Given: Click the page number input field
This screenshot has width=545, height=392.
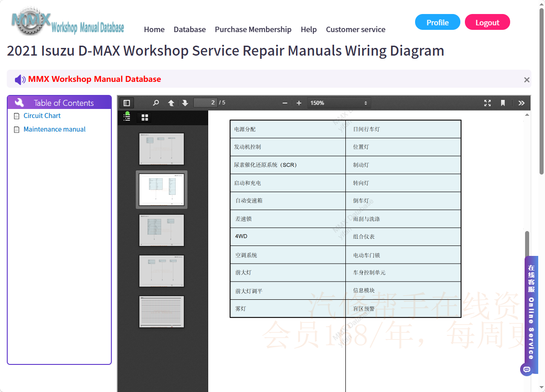Looking at the screenshot, I should click(206, 103).
